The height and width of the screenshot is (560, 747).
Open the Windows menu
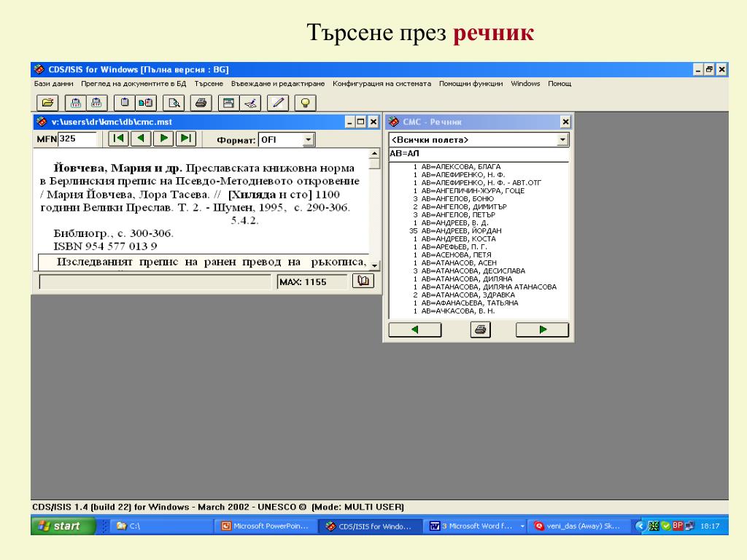point(525,84)
